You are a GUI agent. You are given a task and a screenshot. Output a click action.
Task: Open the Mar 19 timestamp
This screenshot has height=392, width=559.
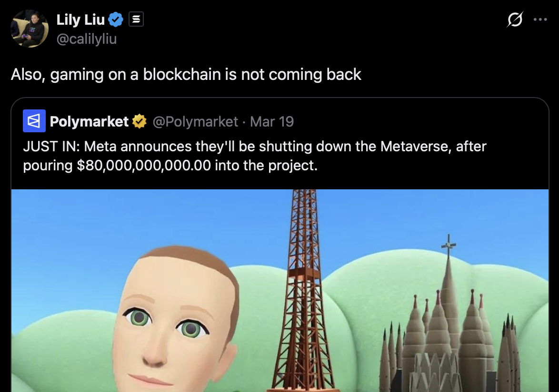(272, 122)
